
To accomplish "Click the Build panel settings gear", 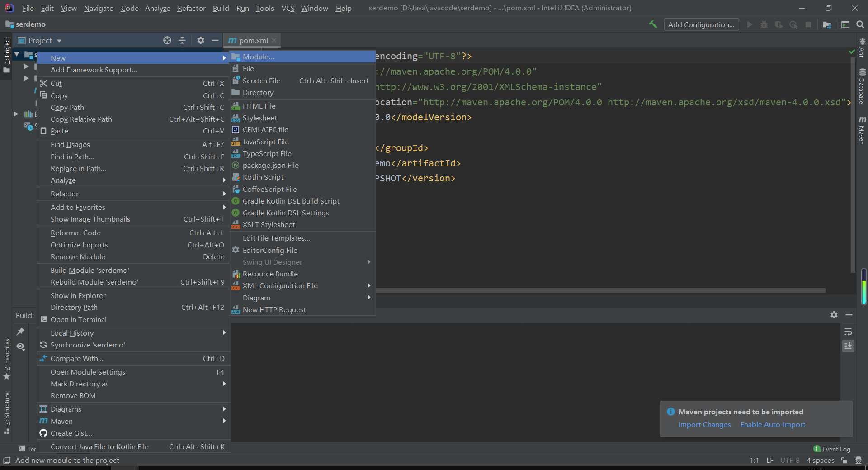I will pos(834,315).
